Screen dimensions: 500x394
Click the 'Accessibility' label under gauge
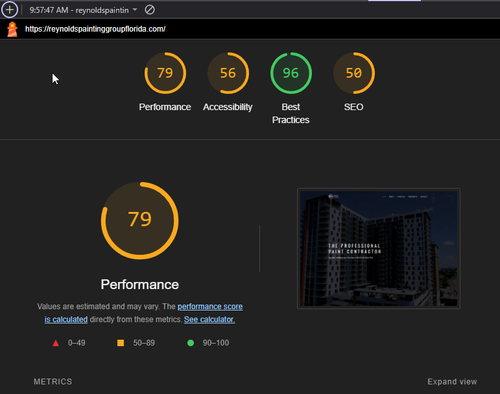228,107
